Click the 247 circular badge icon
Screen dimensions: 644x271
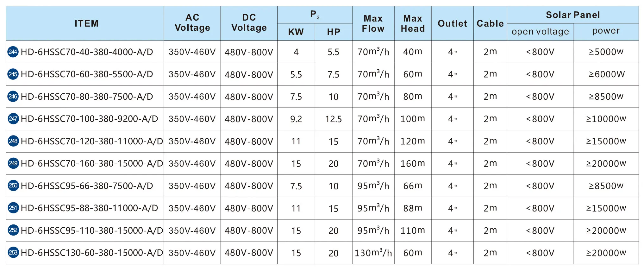point(13,119)
